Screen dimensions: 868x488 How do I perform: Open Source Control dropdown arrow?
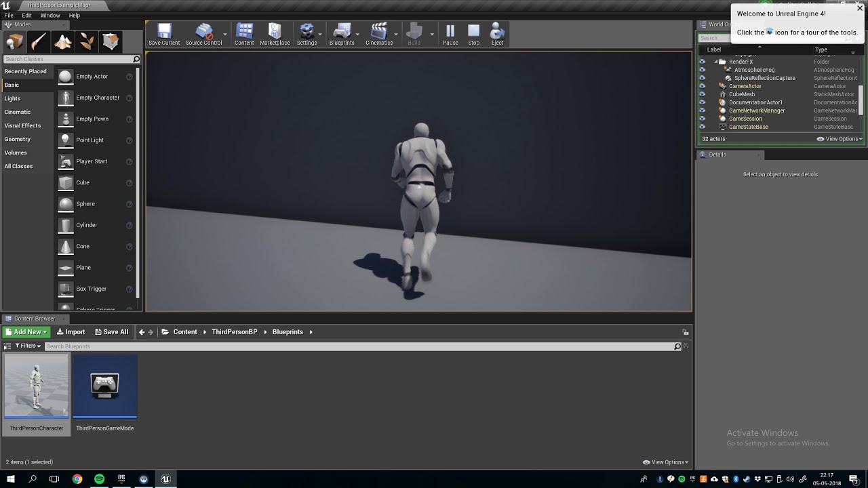click(225, 35)
